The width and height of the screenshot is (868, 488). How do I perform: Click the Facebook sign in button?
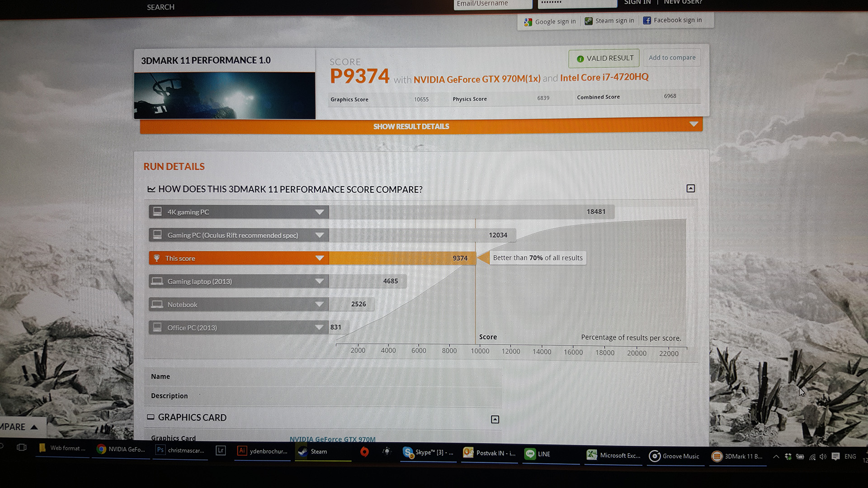(x=673, y=20)
